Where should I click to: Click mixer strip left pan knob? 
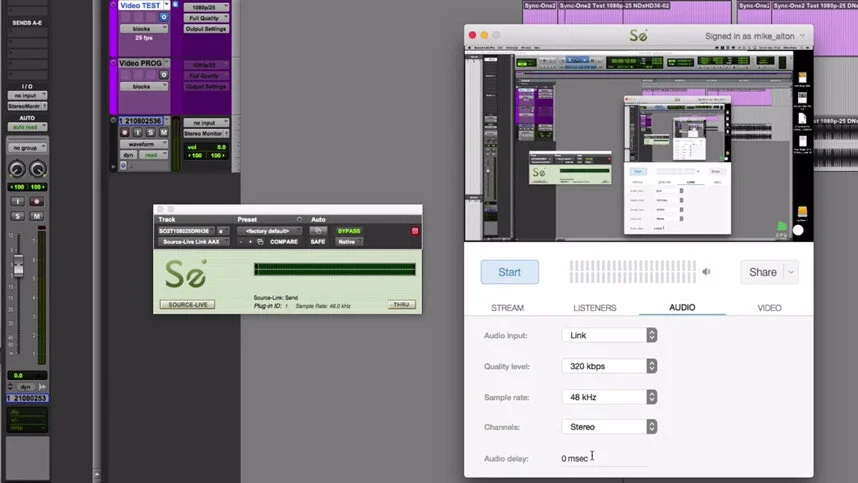pos(17,170)
